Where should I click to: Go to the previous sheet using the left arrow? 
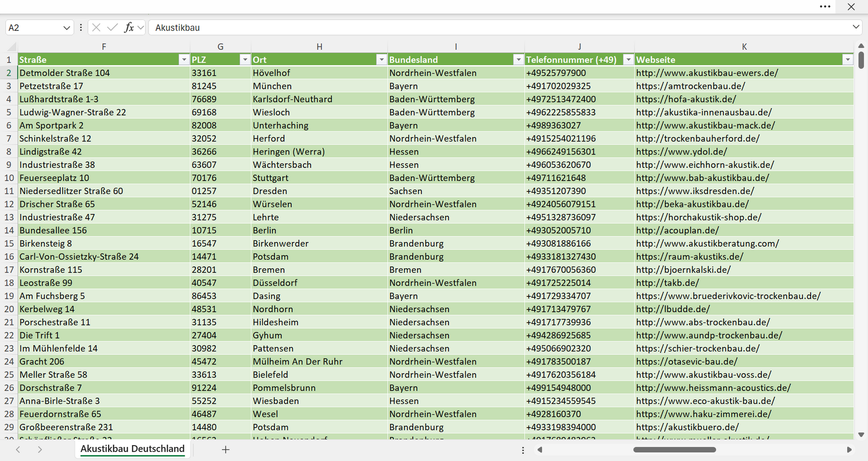pos(18,449)
